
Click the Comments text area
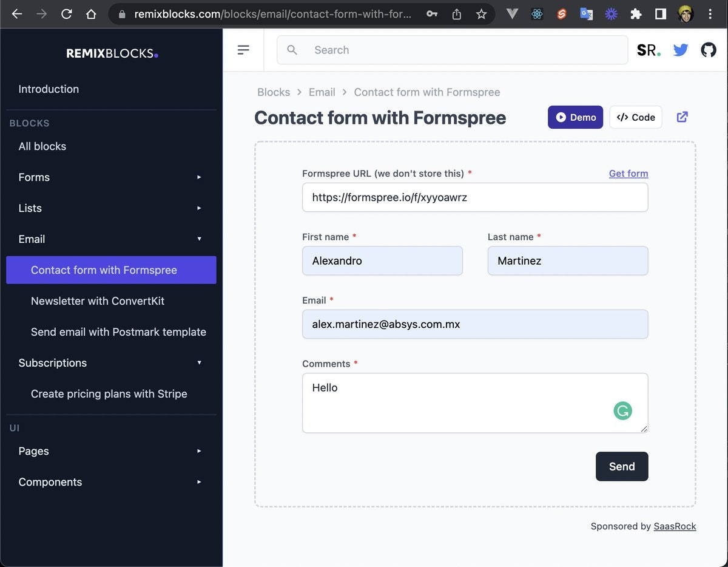pyautogui.click(x=475, y=403)
